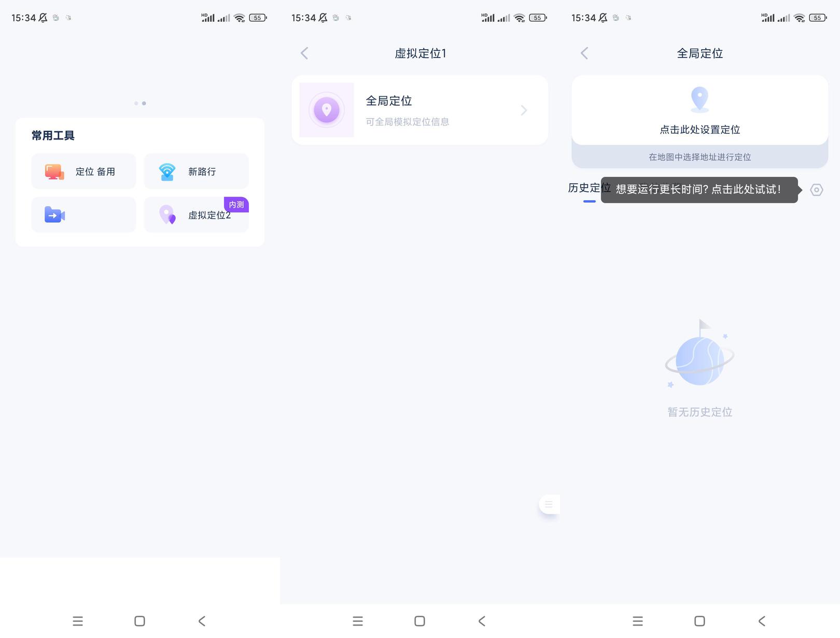The height and width of the screenshot is (638, 840).
Task: Open the 定位 备用 tool
Action: [x=83, y=171]
